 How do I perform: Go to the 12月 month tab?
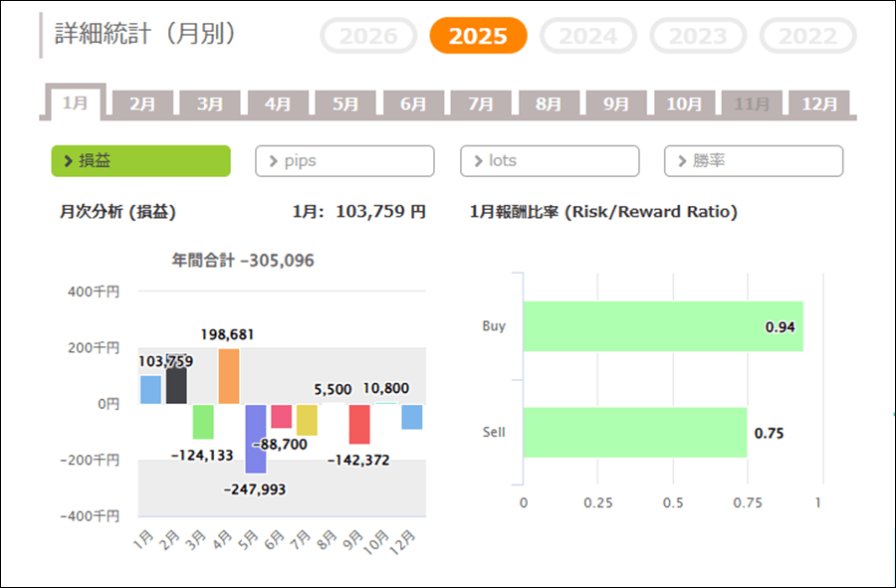(819, 103)
